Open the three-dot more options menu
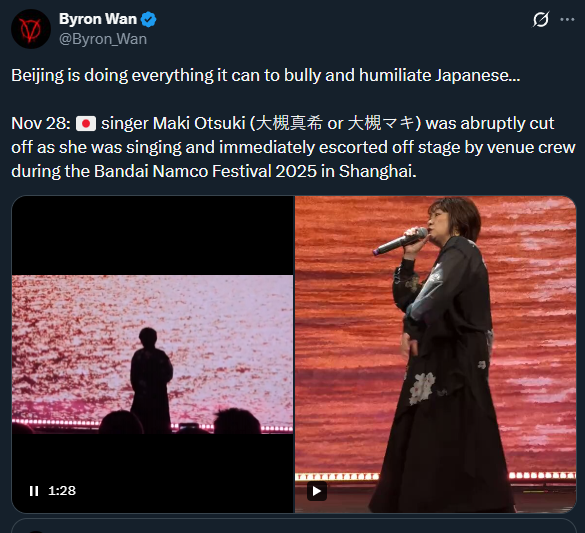Image resolution: width=585 pixels, height=533 pixels. 567,19
